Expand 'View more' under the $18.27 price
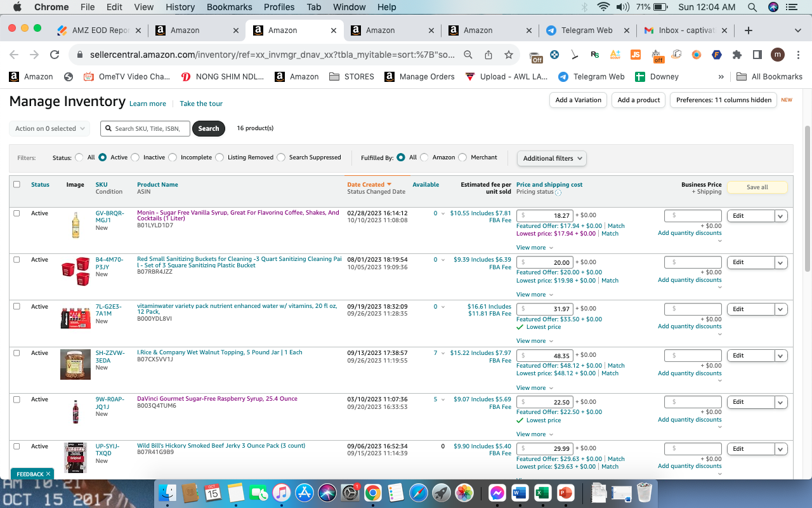Viewport: 812px width, 508px height. (534, 248)
